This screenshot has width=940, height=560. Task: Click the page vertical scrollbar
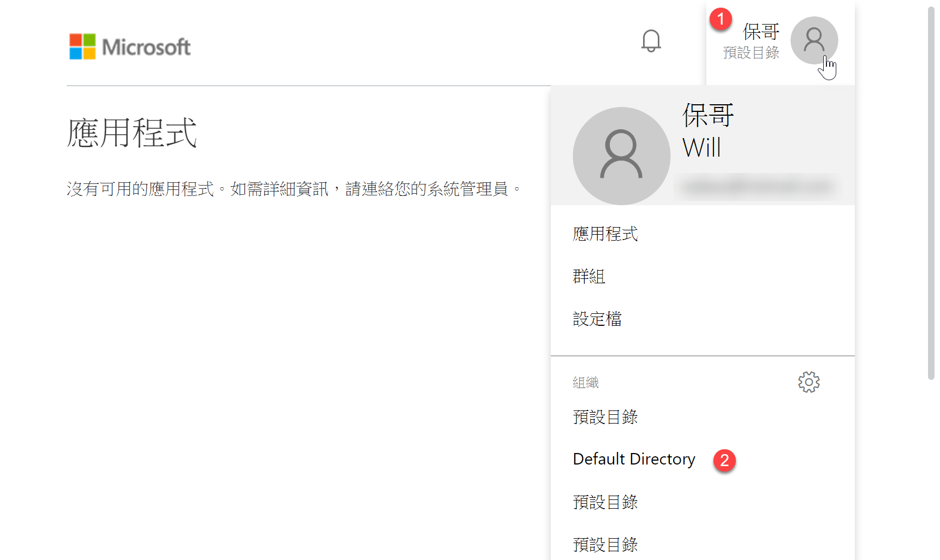[931, 193]
